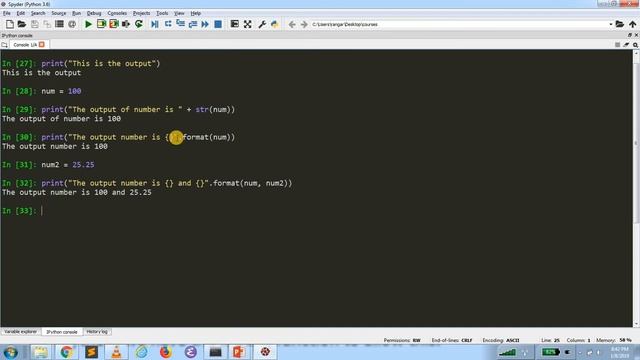
Task: Open the Projects menu
Action: tap(142, 13)
